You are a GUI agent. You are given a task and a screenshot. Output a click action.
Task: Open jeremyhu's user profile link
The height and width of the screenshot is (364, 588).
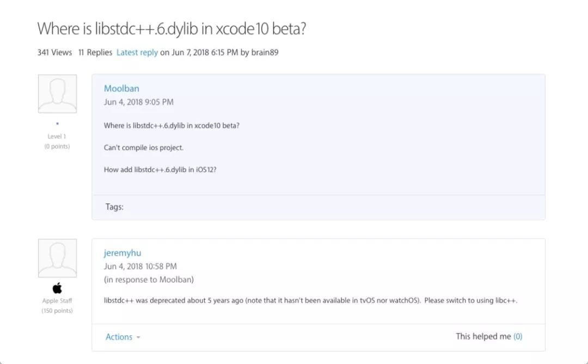[x=122, y=253]
